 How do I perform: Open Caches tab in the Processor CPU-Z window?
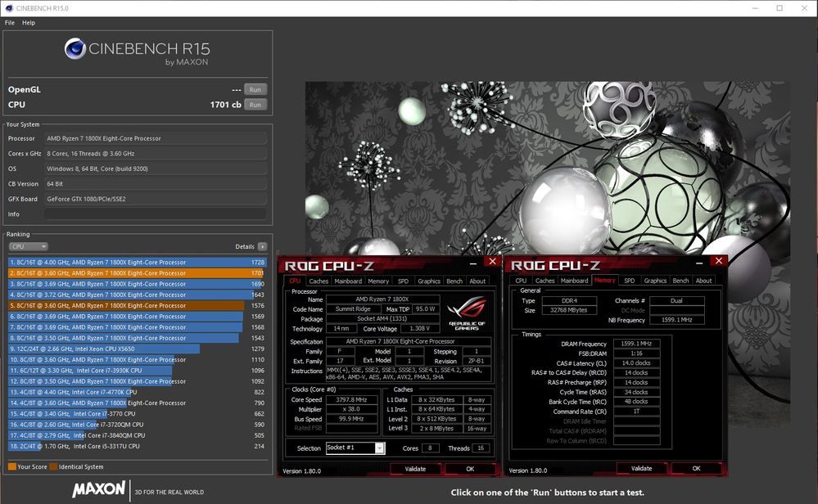(x=319, y=281)
